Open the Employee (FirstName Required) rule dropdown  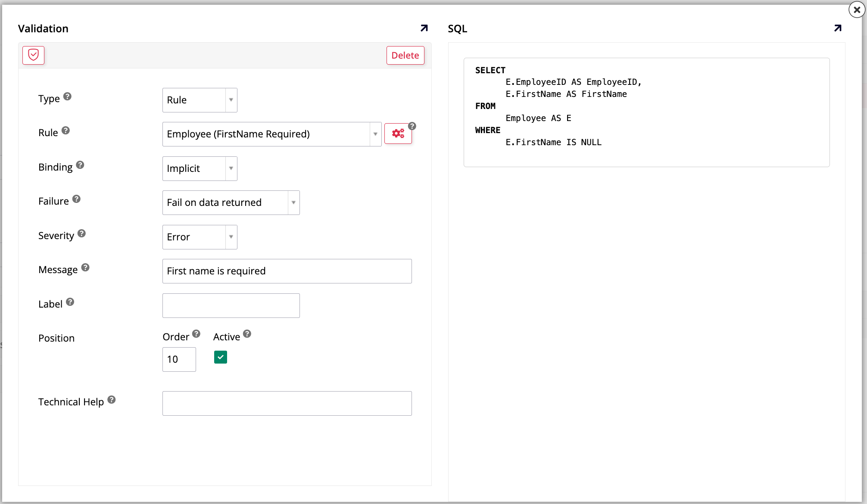[x=271, y=134]
